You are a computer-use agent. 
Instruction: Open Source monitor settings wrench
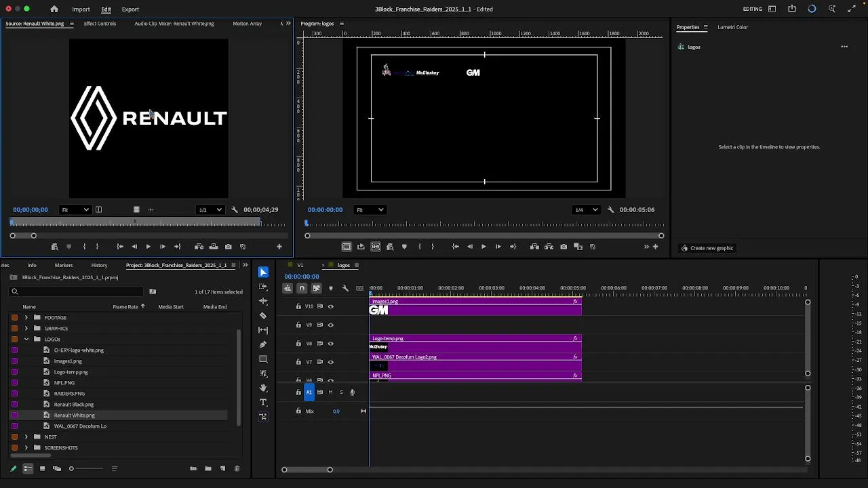pyautogui.click(x=235, y=209)
